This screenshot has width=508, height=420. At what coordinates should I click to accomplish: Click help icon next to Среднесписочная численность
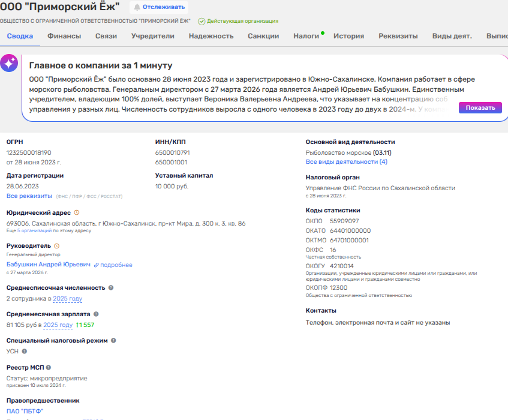pos(111,287)
